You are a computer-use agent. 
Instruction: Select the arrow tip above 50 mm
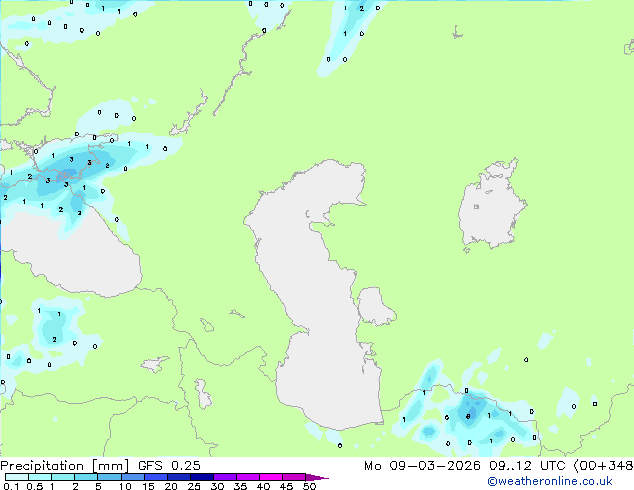317,477
